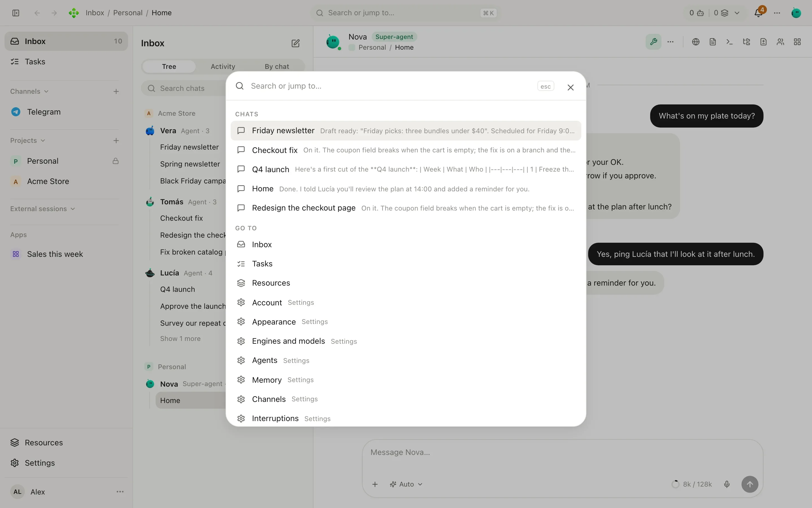This screenshot has height=508, width=812.
Task: Click the lock icon next to Personal
Action: (115, 161)
